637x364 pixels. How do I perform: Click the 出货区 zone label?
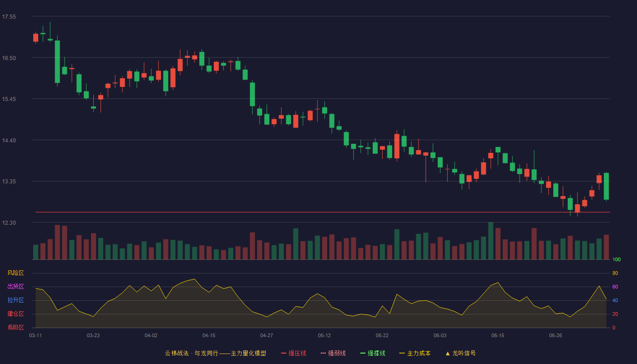tap(15, 287)
